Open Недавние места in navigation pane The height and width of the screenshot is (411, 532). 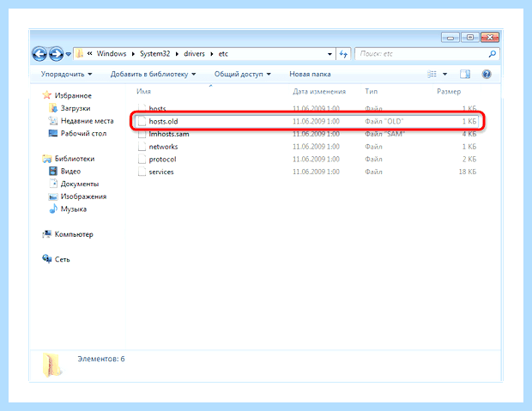(88, 121)
